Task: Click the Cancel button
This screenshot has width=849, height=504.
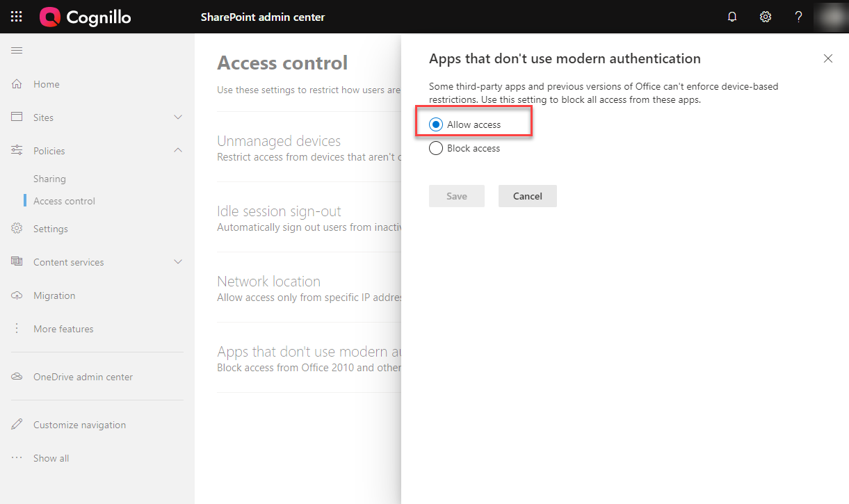Action: pos(528,196)
